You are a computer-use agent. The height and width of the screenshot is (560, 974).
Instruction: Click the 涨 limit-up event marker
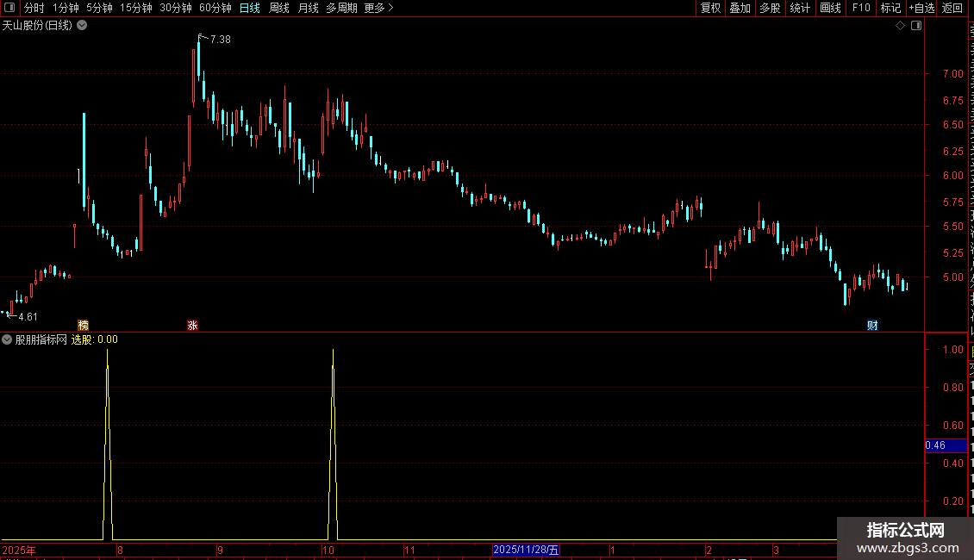coord(192,326)
